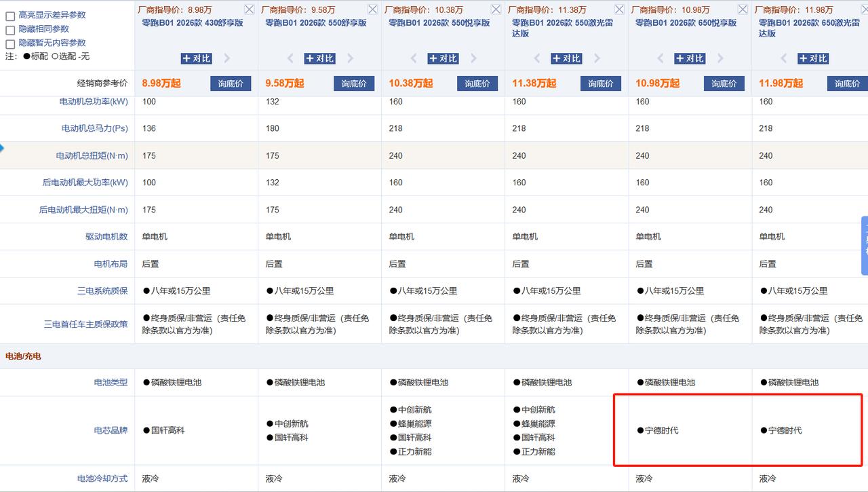Move 430舒享版 column right with arrow
The width and height of the screenshot is (868, 492).
227,58
